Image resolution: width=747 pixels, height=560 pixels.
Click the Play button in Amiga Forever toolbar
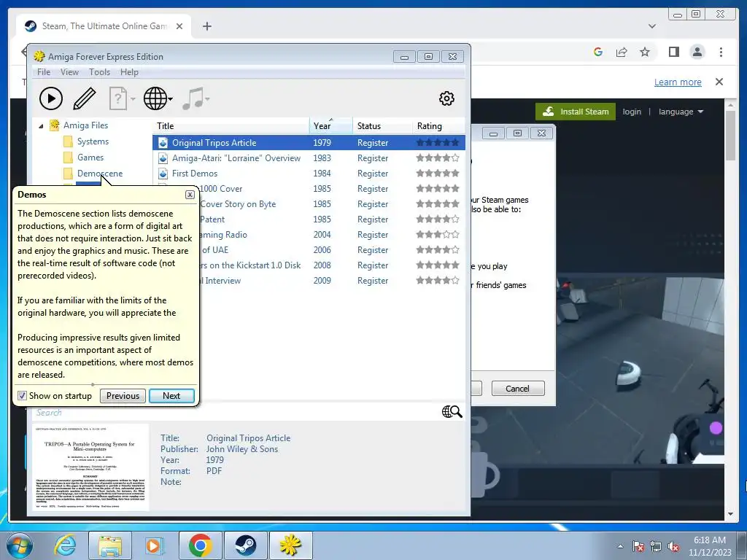(x=51, y=98)
